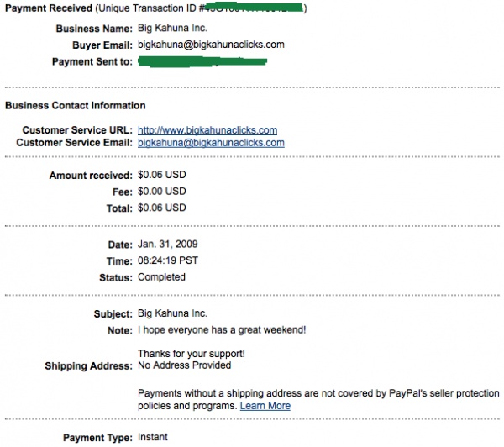Click the redacted Payment Sent to value
This screenshot has height=447, width=504.
202,61
